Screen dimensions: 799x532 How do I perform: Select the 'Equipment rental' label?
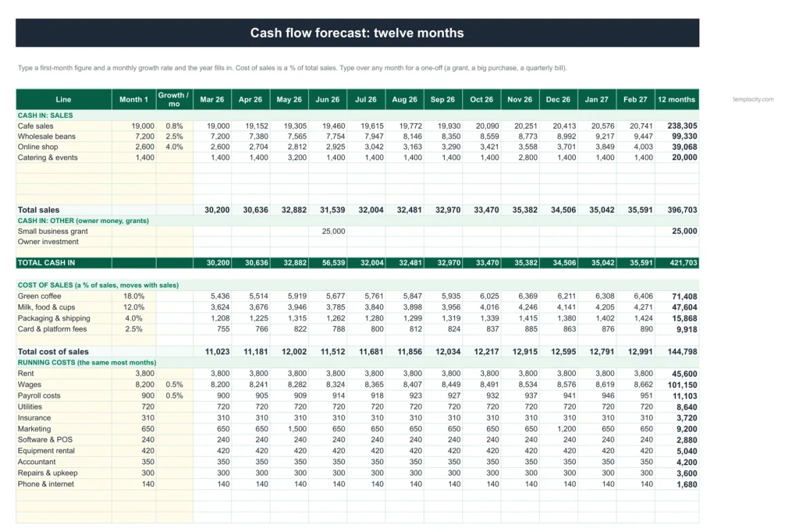(46, 451)
